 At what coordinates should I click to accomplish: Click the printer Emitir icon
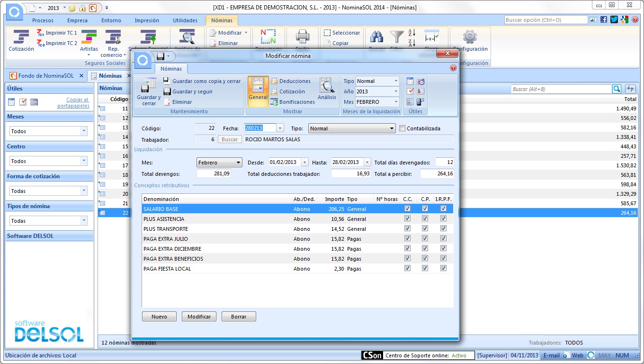coord(302,37)
